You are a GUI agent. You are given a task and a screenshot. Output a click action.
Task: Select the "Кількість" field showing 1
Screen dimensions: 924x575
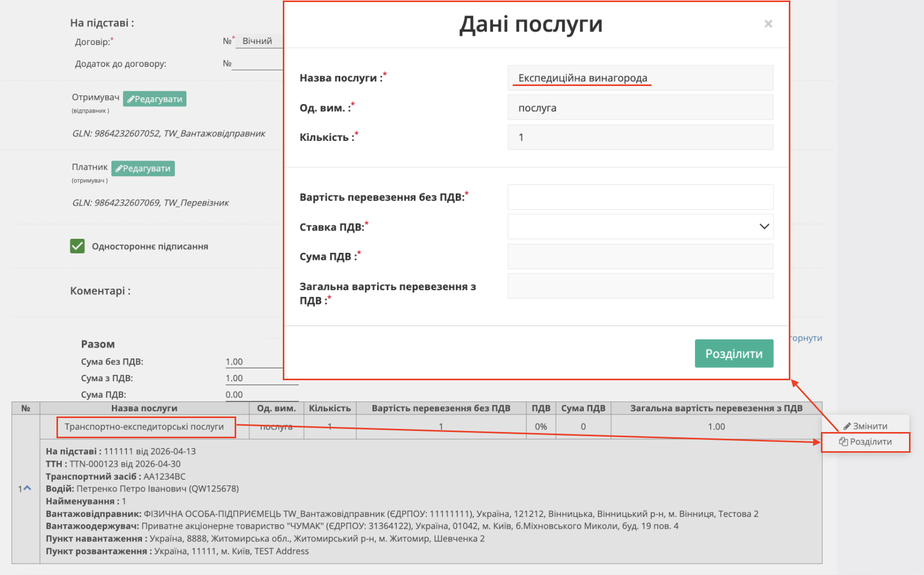click(x=640, y=137)
